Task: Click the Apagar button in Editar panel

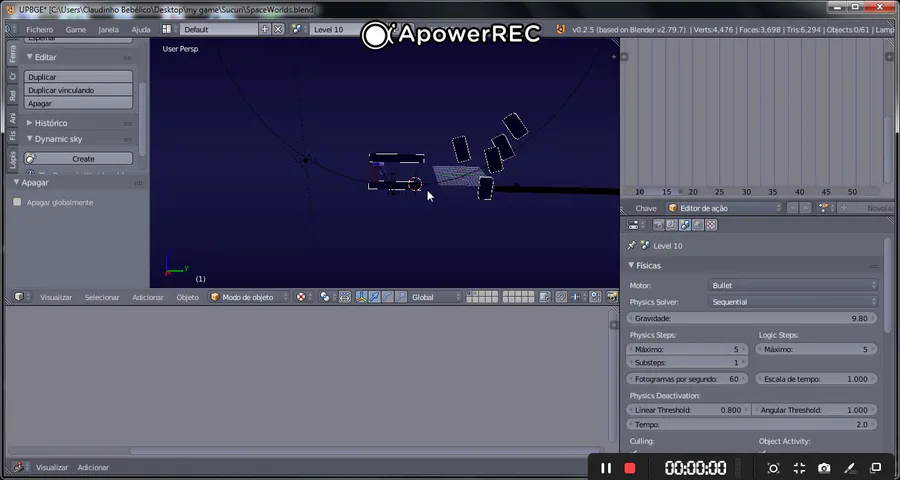Action: coord(78,103)
